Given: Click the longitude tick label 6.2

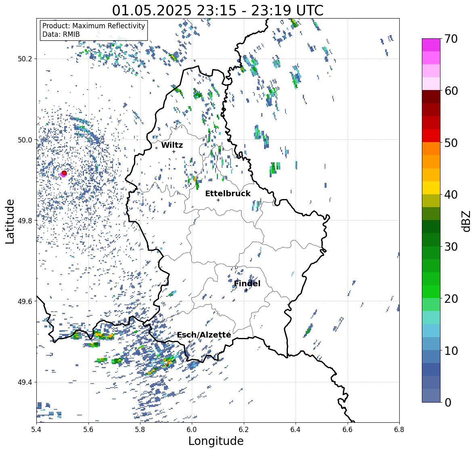Looking at the screenshot, I should point(244,430).
